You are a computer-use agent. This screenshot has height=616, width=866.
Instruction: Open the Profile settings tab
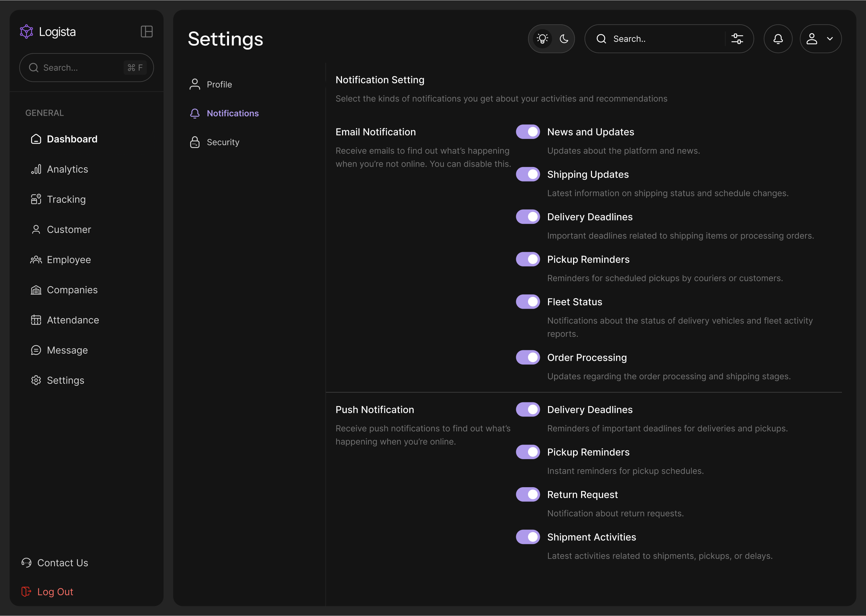pyautogui.click(x=211, y=84)
